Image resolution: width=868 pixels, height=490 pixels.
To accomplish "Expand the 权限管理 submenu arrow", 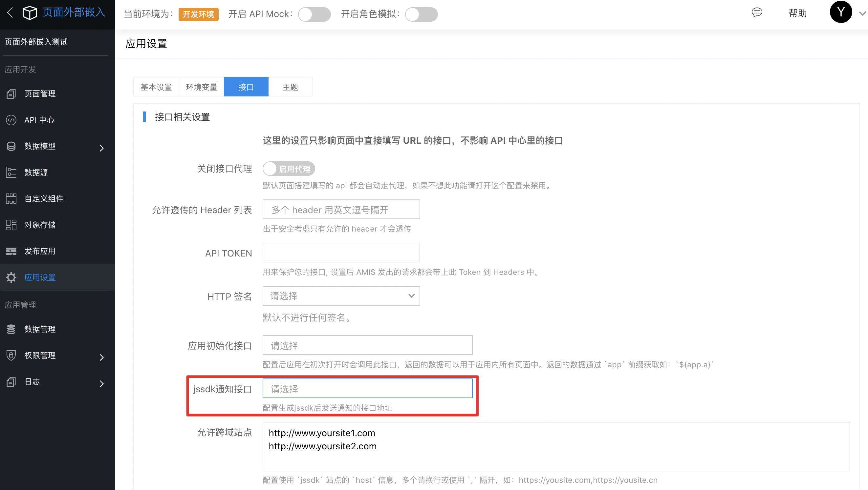I will 101,357.
